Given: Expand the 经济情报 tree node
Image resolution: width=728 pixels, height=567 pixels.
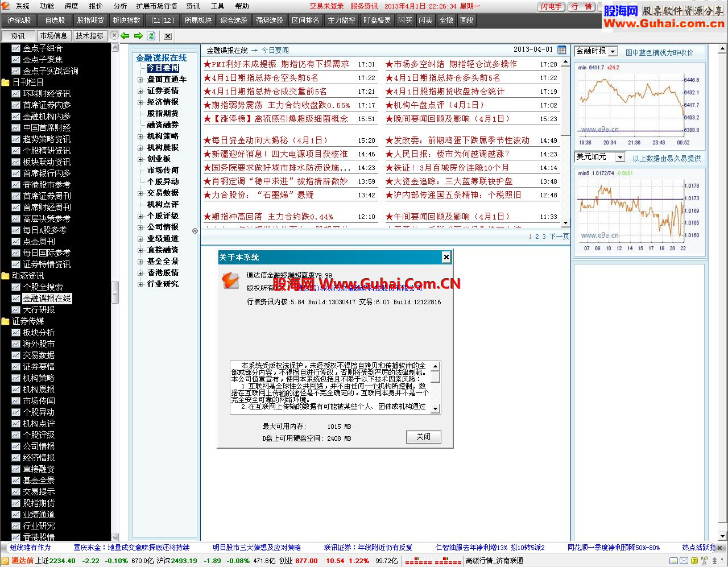Looking at the screenshot, I should pos(140,102).
